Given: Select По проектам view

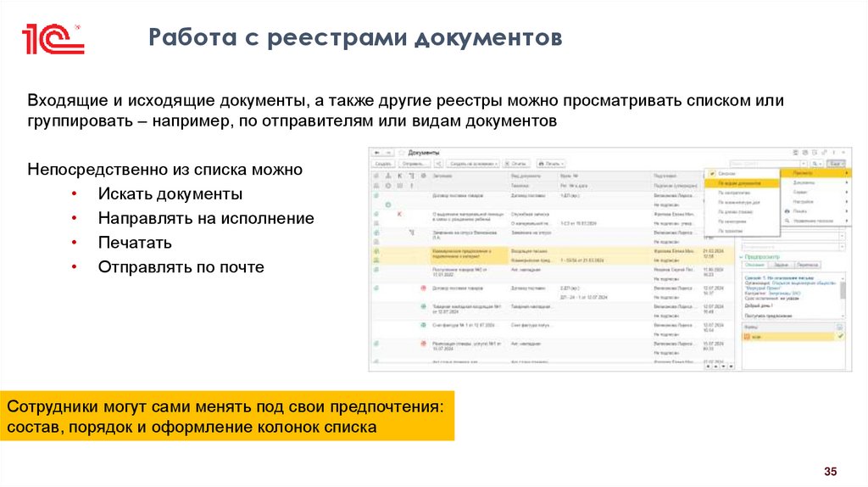Looking at the screenshot, I should [x=742, y=231].
